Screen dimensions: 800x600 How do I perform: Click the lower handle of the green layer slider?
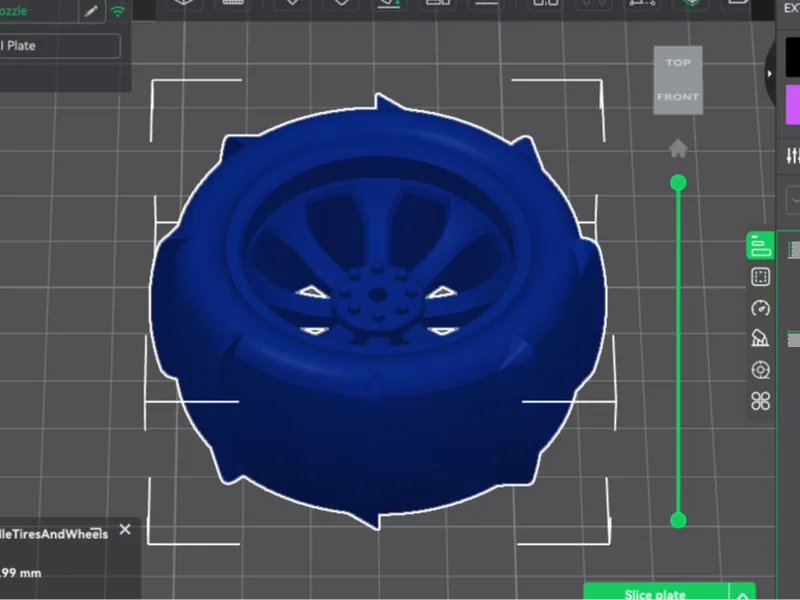click(678, 520)
